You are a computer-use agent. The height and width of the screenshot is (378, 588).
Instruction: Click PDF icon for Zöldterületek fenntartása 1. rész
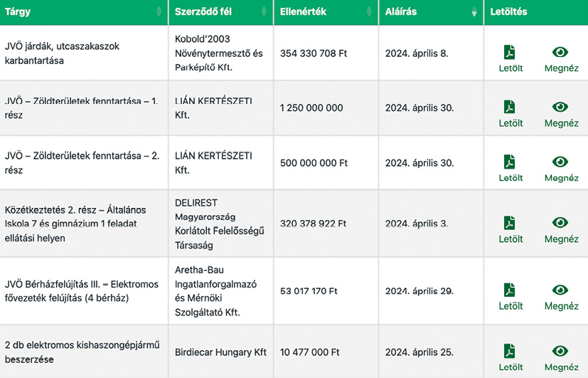pos(510,107)
